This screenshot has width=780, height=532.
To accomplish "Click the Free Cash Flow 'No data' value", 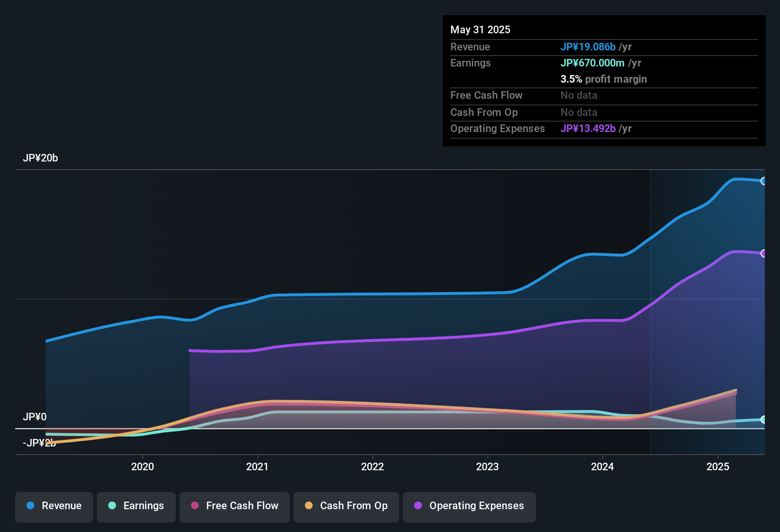I will click(579, 95).
